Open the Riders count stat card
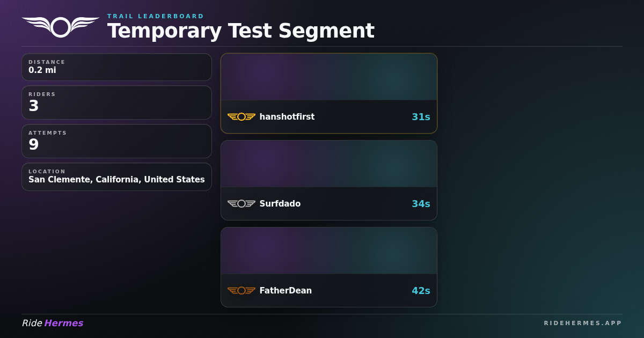This screenshot has height=338, width=644. [x=116, y=102]
